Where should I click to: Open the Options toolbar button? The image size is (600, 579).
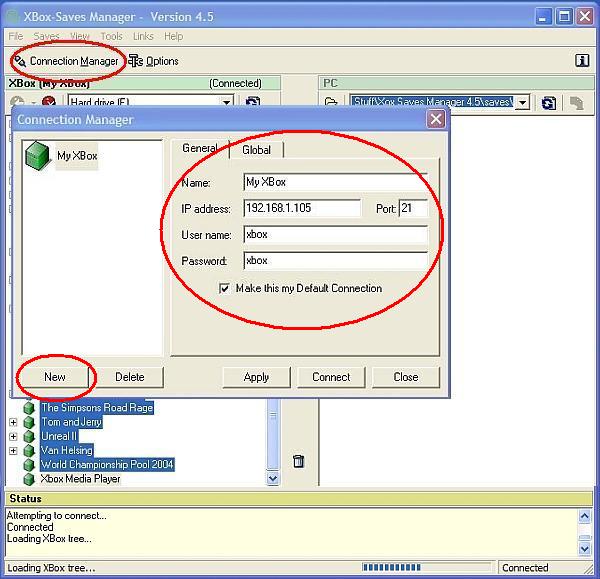pyautogui.click(x=153, y=61)
